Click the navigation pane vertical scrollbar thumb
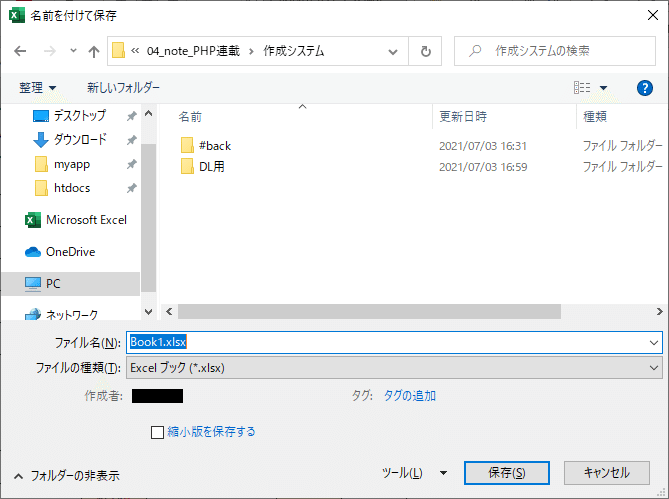 pos(148,218)
